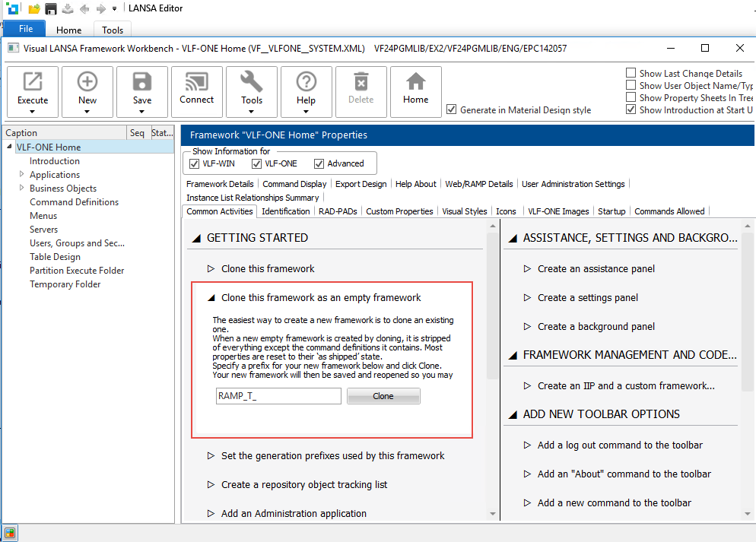Click Create a background panel item
756x542 pixels.
(x=596, y=327)
